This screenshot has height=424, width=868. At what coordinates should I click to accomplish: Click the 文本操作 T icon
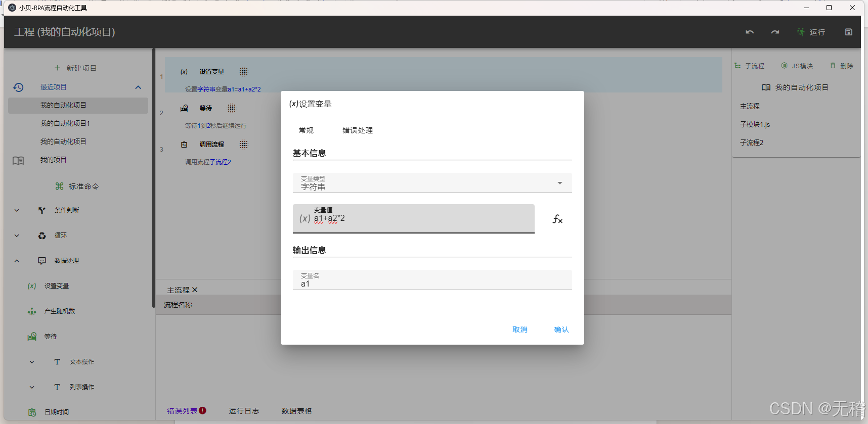point(57,362)
